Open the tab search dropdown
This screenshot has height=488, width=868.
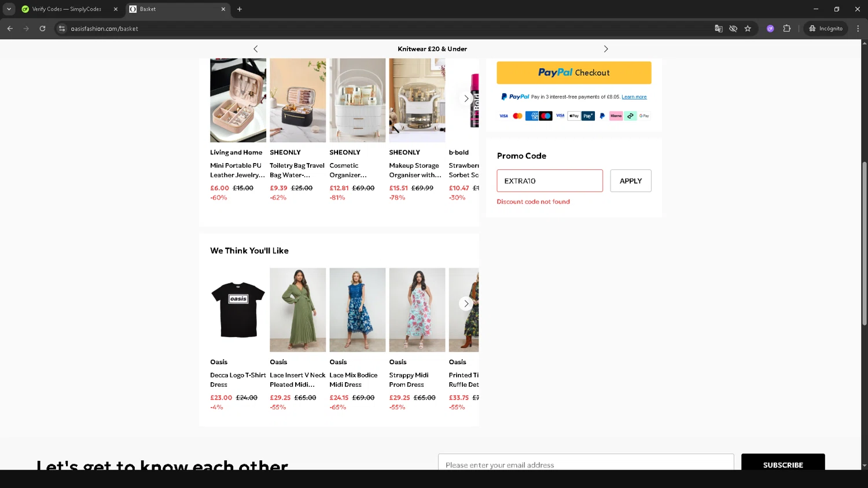[9, 9]
